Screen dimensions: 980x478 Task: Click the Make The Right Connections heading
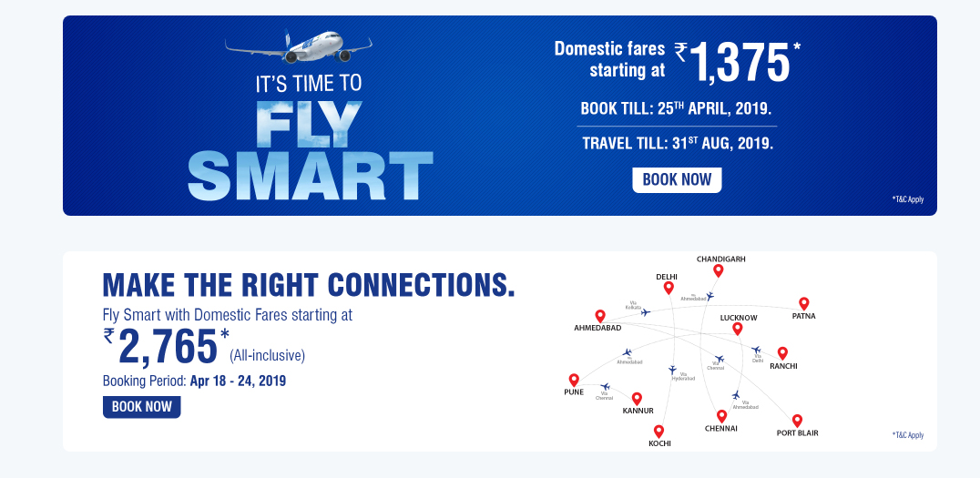pos(309,285)
